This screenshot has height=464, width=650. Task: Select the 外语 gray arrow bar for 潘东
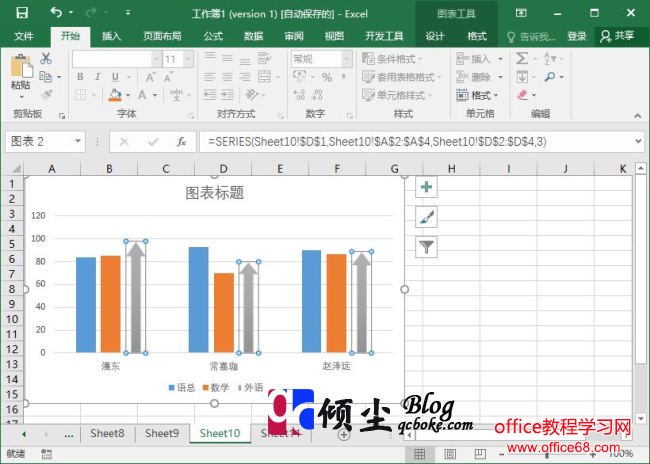(136, 297)
